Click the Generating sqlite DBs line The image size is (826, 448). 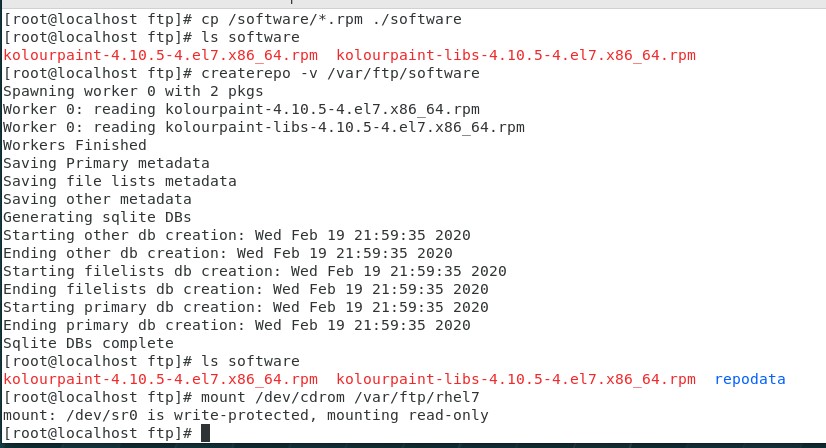click(97, 217)
